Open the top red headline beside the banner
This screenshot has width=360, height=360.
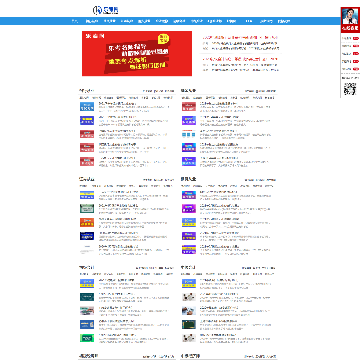pos(240,38)
